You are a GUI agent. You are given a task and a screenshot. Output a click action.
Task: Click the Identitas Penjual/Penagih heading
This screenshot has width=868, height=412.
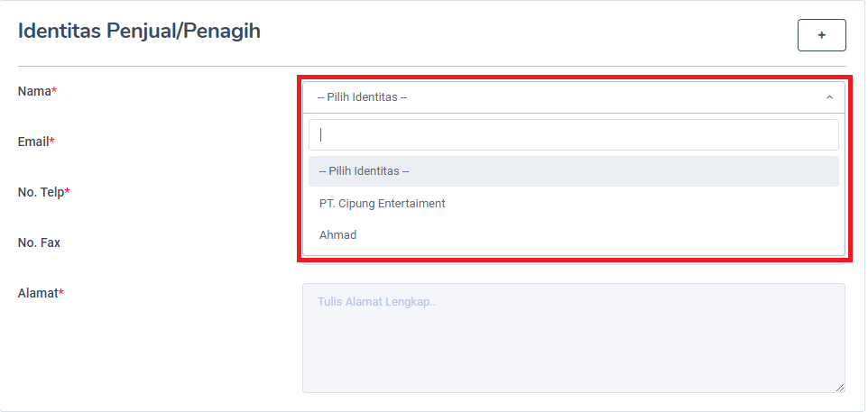[x=139, y=32]
